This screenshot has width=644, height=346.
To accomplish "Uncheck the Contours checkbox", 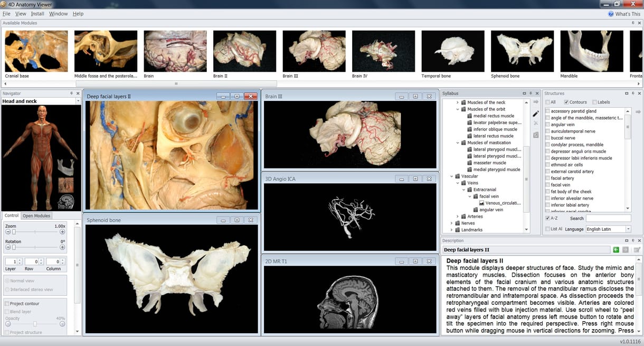I will (566, 102).
